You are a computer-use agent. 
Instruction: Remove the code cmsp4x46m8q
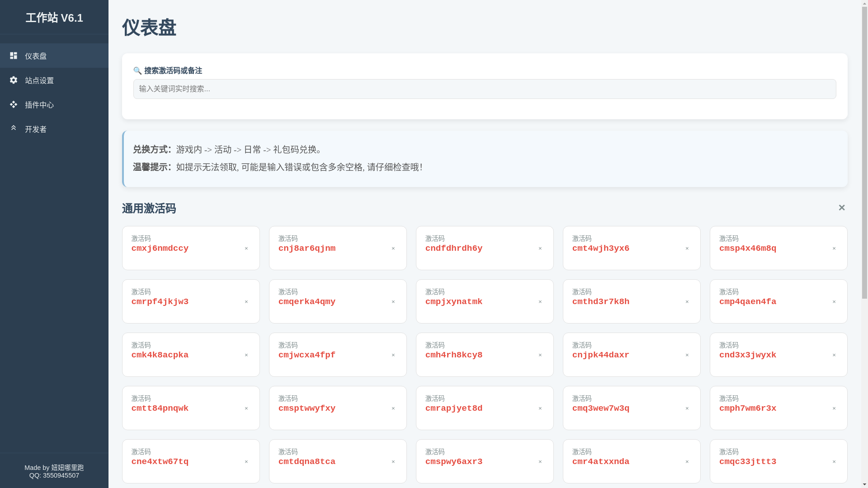click(x=834, y=249)
